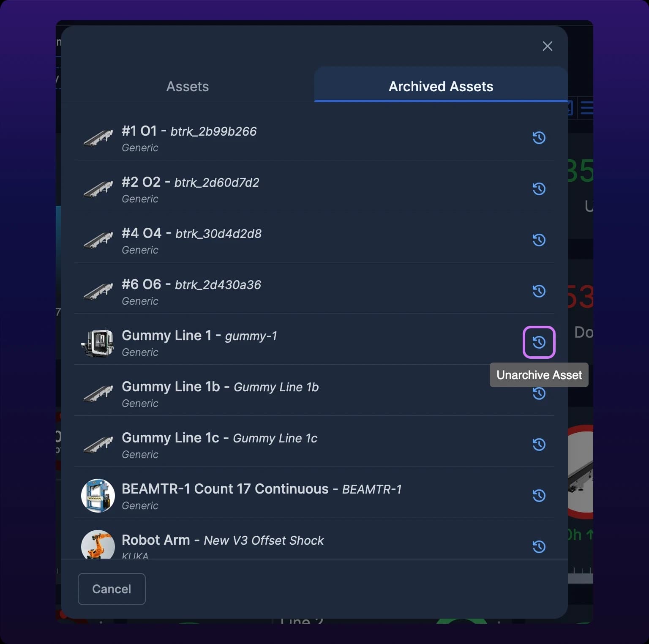
Task: Unarchive the #4 O4 asset
Action: [539, 240]
